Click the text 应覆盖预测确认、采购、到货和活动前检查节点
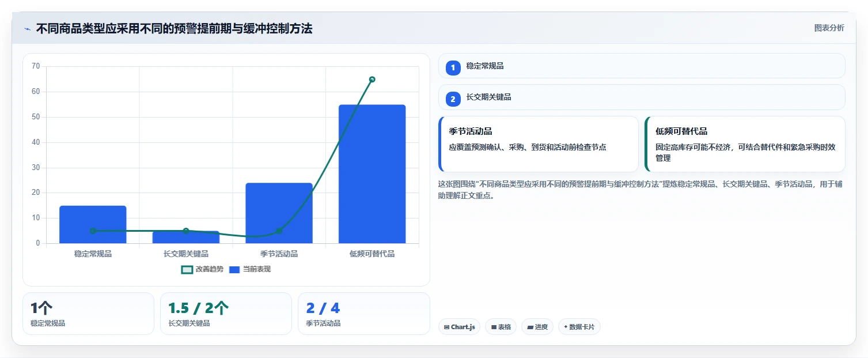 click(x=528, y=148)
